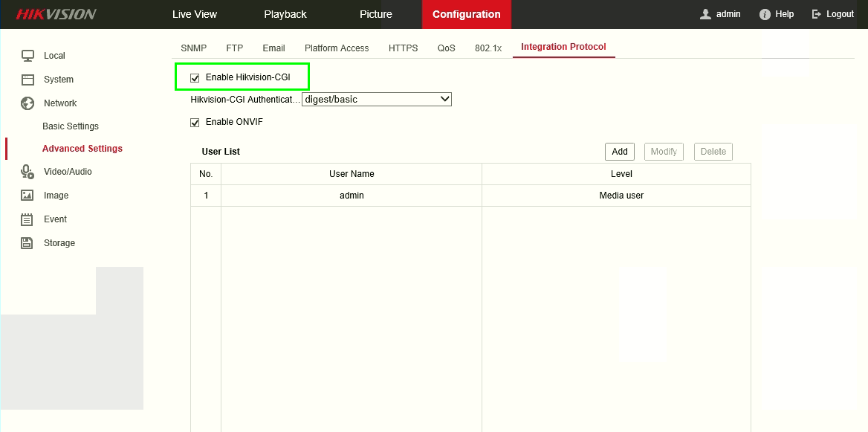This screenshot has width=868, height=432.
Task: Click the Logout exit arrow icon
Action: pyautogui.click(x=817, y=14)
